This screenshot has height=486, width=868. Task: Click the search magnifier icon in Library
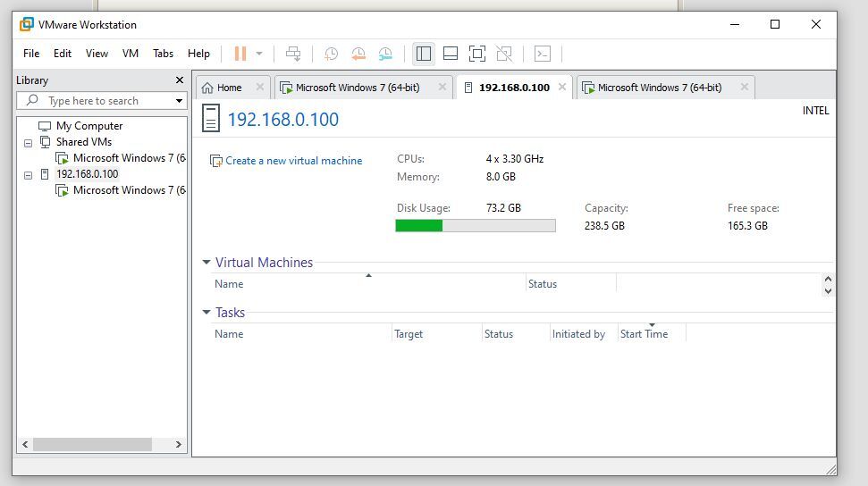point(33,100)
